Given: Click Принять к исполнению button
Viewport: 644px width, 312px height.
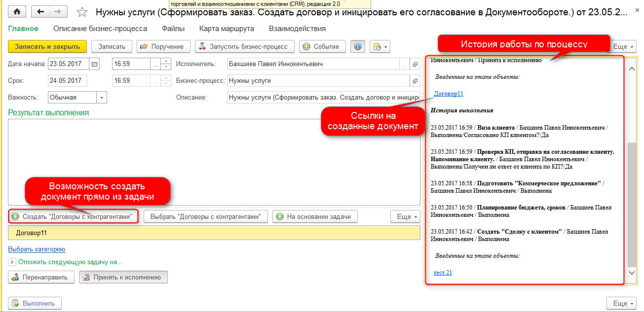Looking at the screenshot, I should click(123, 277).
